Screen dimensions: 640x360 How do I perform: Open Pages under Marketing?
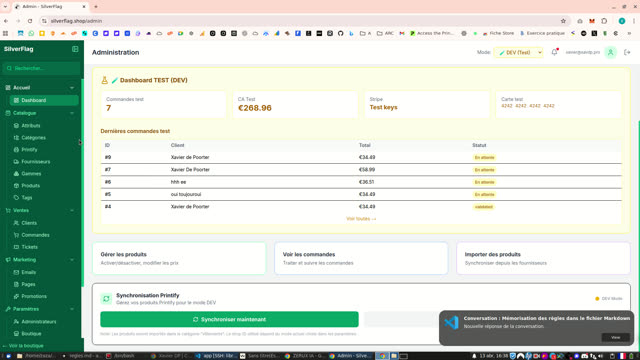coord(28,284)
